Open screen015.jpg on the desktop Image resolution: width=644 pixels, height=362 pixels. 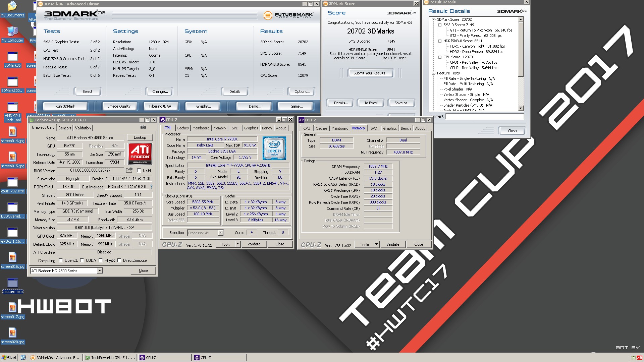tap(12, 160)
